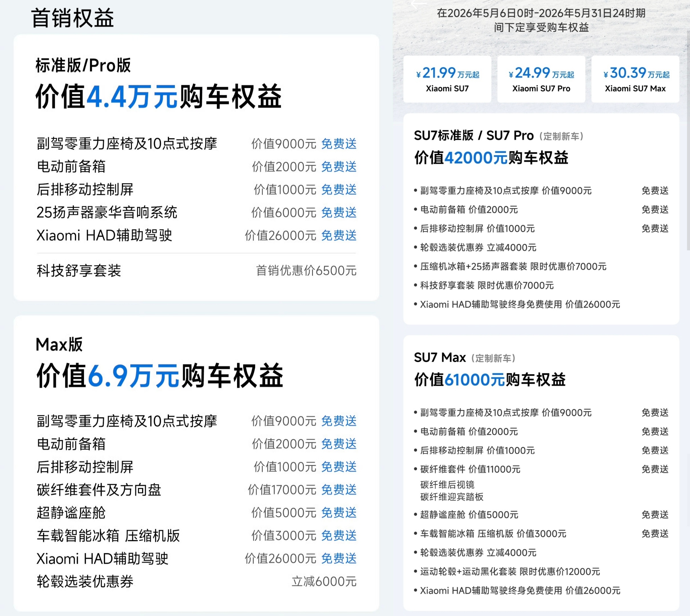
Task: Click 车载智能冰箱 压缩机版 label in Max版 card
Action: (108, 536)
